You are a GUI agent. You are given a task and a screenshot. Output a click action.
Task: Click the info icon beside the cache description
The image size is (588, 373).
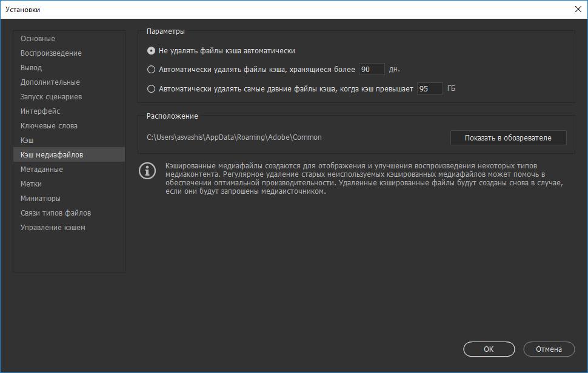pyautogui.click(x=147, y=171)
